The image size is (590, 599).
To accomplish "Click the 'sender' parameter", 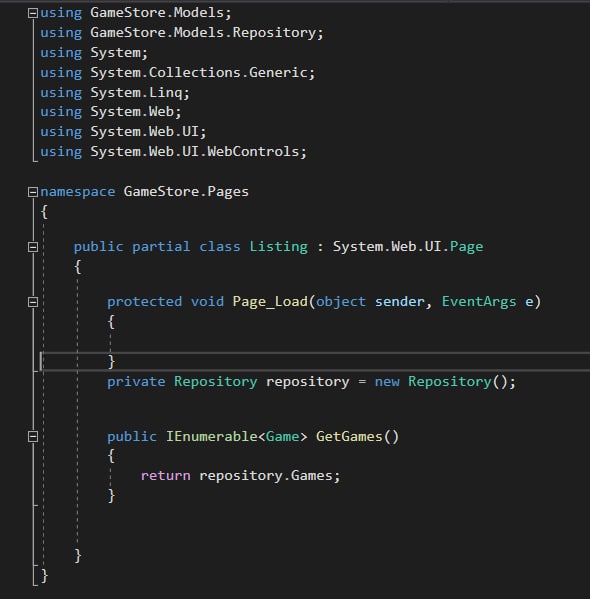I will (400, 302).
